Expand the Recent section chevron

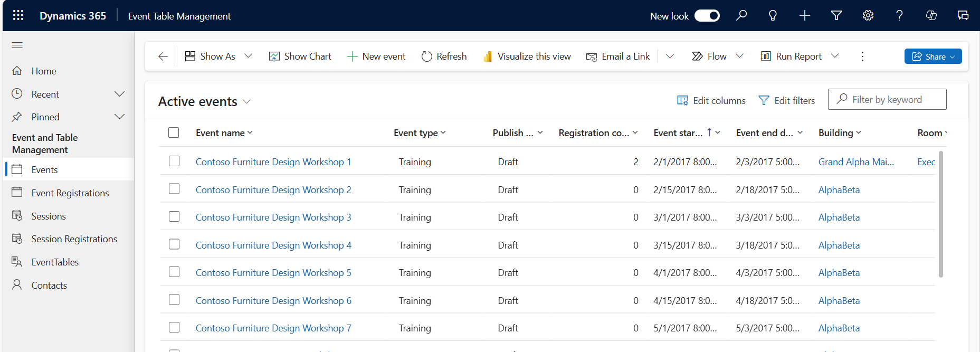click(x=120, y=94)
